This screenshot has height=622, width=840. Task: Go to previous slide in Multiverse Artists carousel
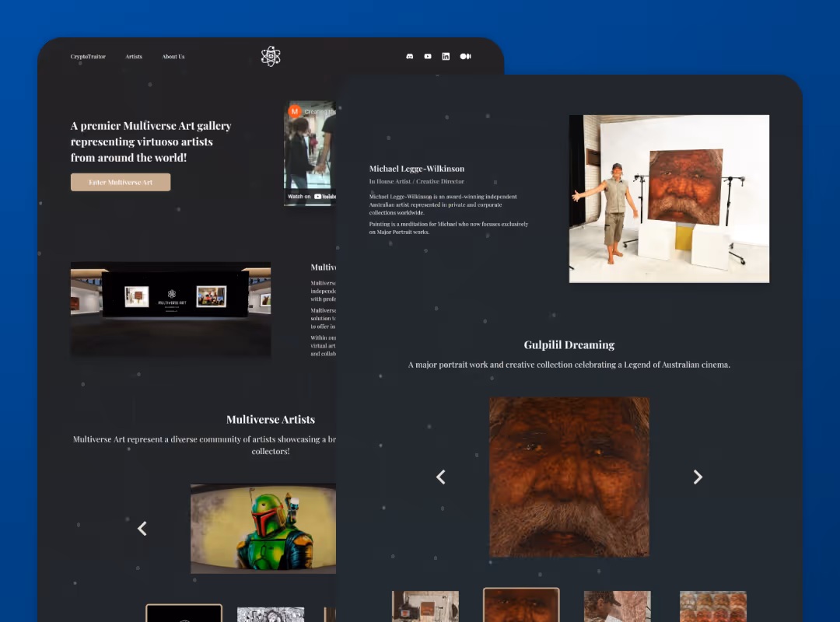(142, 529)
